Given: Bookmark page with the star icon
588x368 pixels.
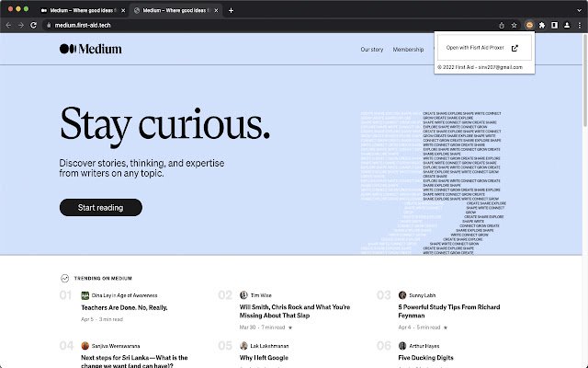Looking at the screenshot, I should 514,25.
